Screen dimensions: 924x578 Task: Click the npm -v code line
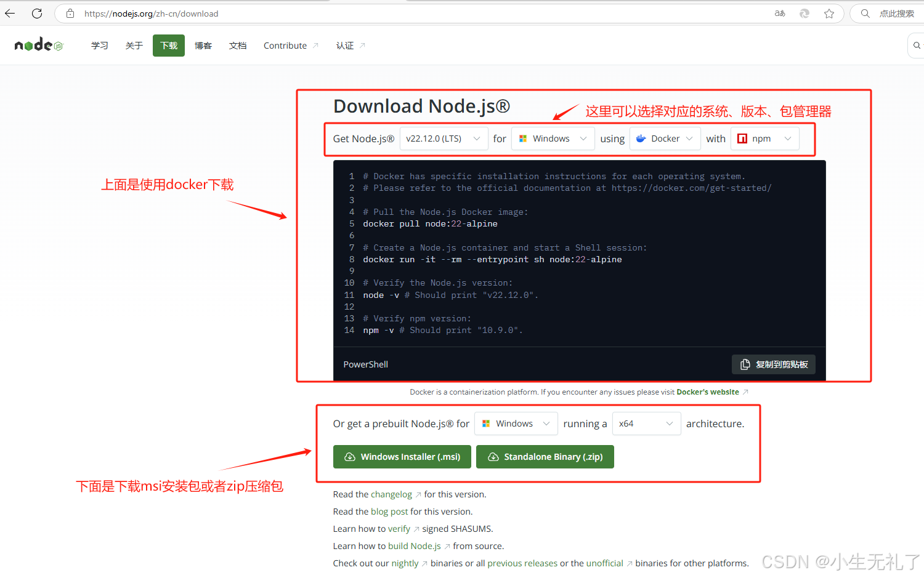[442, 331]
